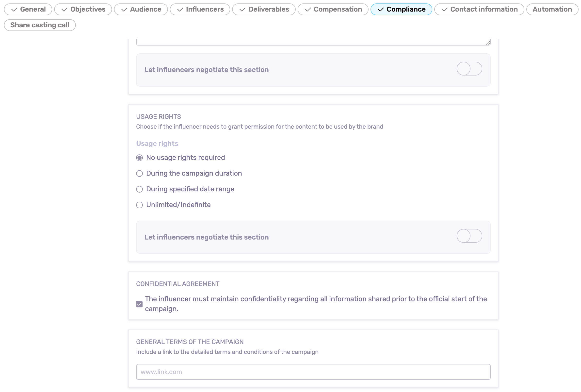This screenshot has height=392, width=581.
Task: Go to the Automation tab
Action: coord(552,9)
